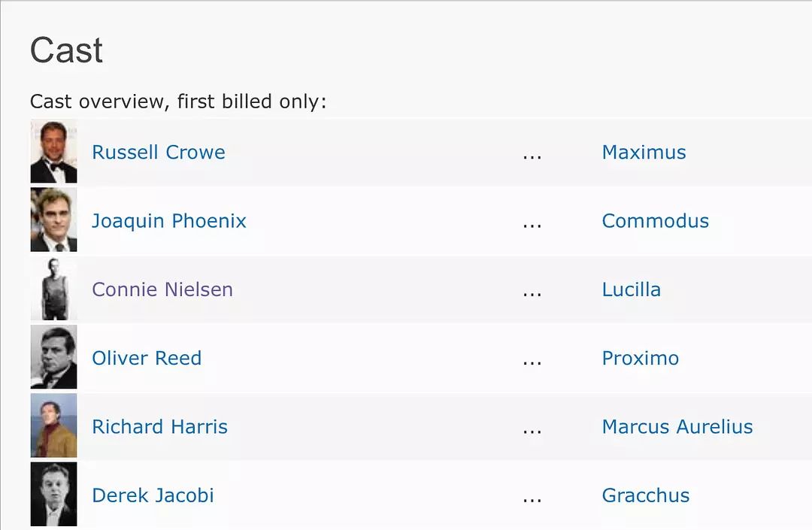
Task: Select the Lucilla character link
Action: 632,289
